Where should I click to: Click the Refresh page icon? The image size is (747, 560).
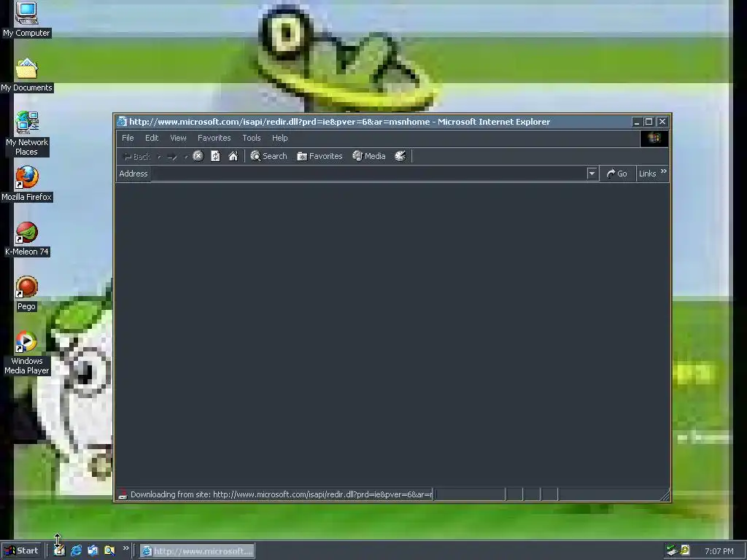(x=215, y=156)
